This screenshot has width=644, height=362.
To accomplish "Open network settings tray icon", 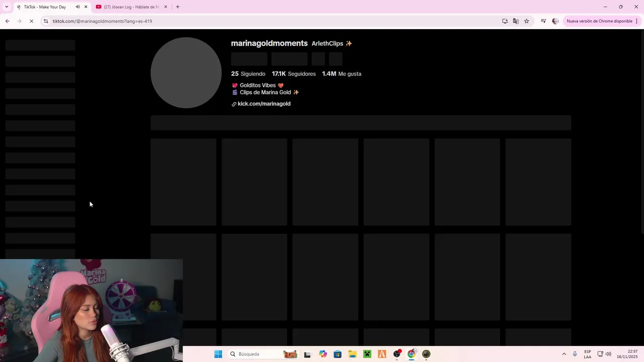I will coord(600,354).
